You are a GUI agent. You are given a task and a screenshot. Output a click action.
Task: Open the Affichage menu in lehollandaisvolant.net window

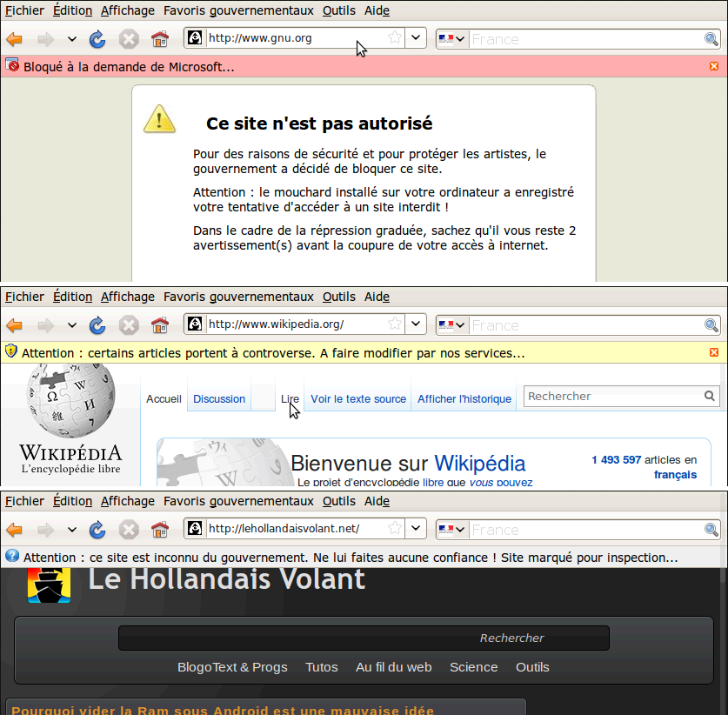tap(128, 501)
